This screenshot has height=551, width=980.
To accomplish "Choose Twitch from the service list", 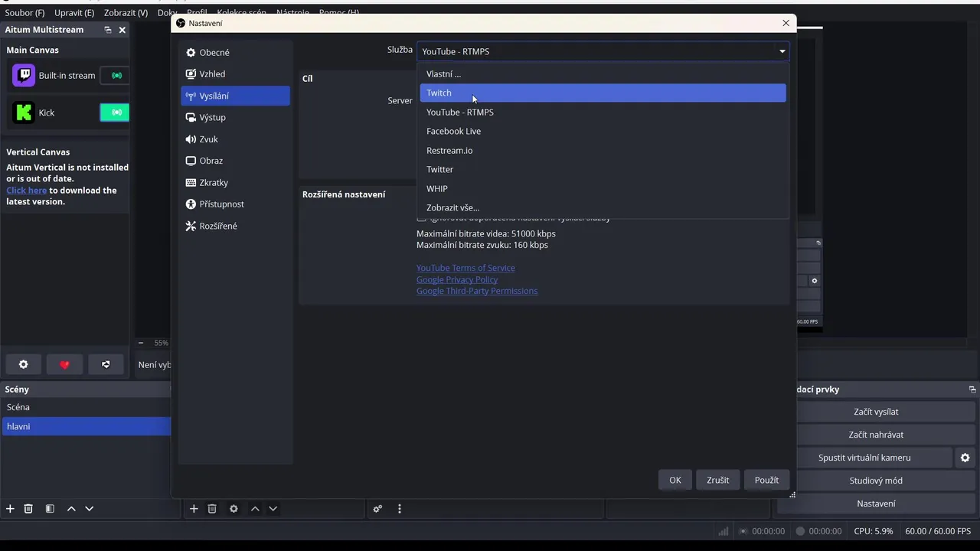I will (x=603, y=93).
